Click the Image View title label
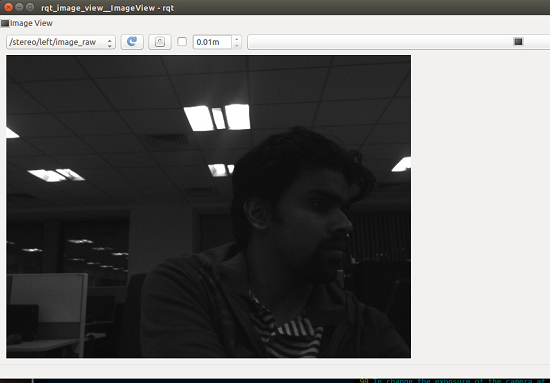The height and width of the screenshot is (383, 550). tap(31, 23)
